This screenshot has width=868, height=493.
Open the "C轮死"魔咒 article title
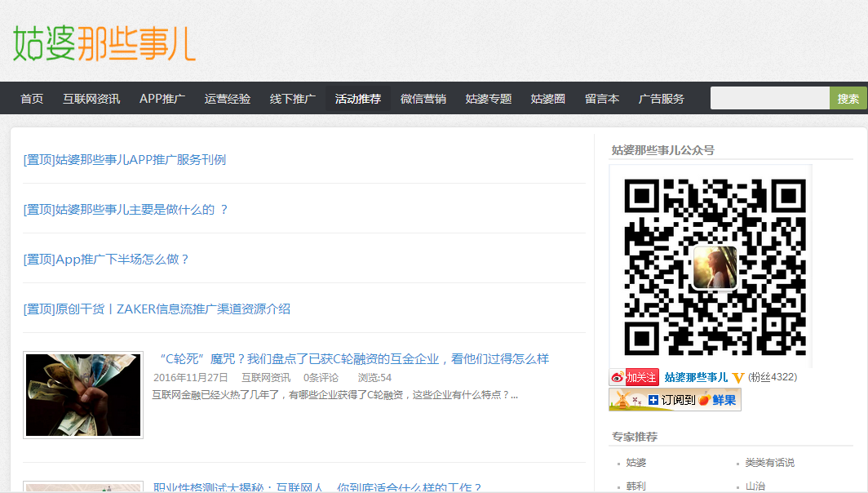[354, 359]
